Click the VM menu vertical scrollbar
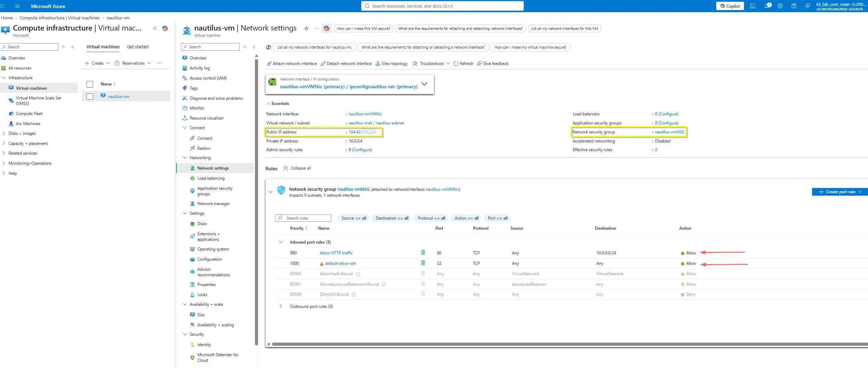 point(256,202)
